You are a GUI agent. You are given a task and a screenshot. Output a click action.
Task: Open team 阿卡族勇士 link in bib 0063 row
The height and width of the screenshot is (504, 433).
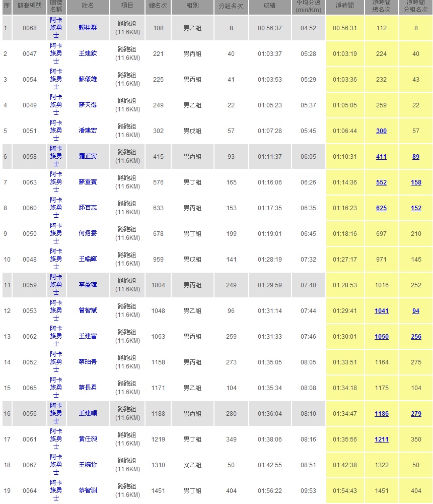click(x=56, y=182)
